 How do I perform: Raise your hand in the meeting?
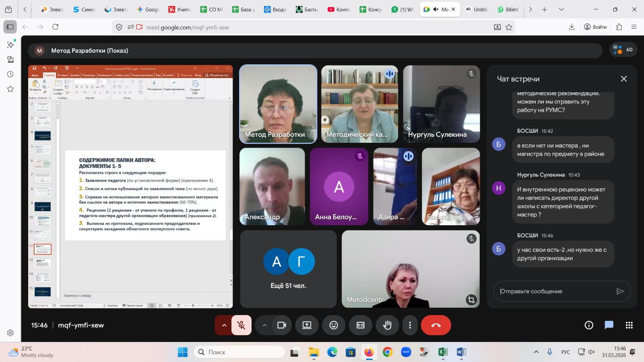point(387,325)
